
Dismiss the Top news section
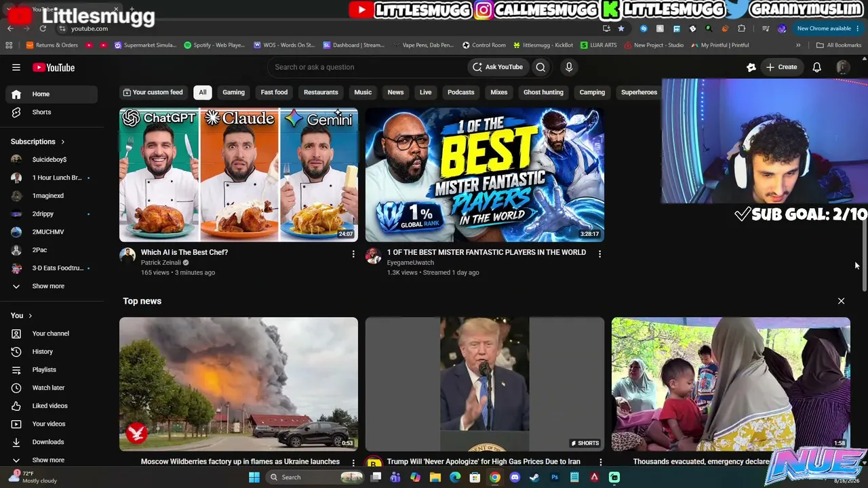(841, 301)
